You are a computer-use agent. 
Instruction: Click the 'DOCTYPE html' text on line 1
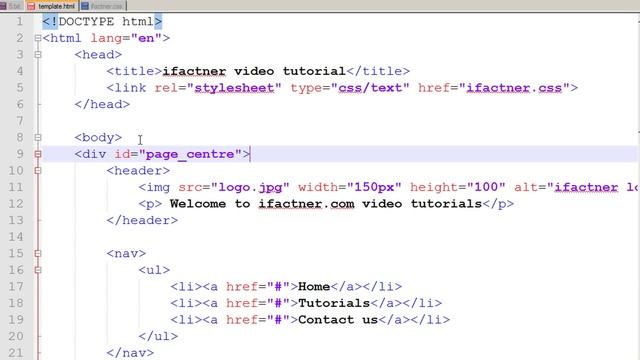point(106,21)
